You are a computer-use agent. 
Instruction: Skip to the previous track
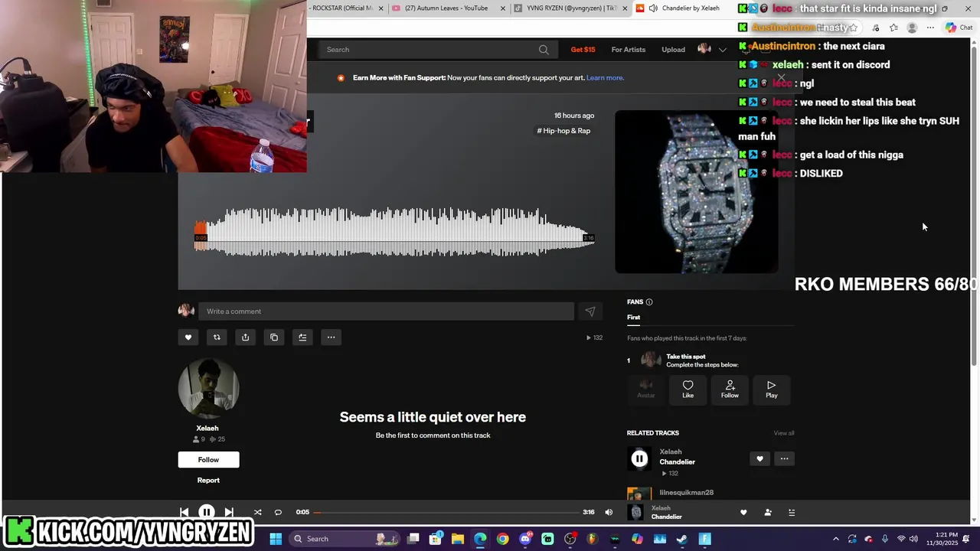(184, 512)
